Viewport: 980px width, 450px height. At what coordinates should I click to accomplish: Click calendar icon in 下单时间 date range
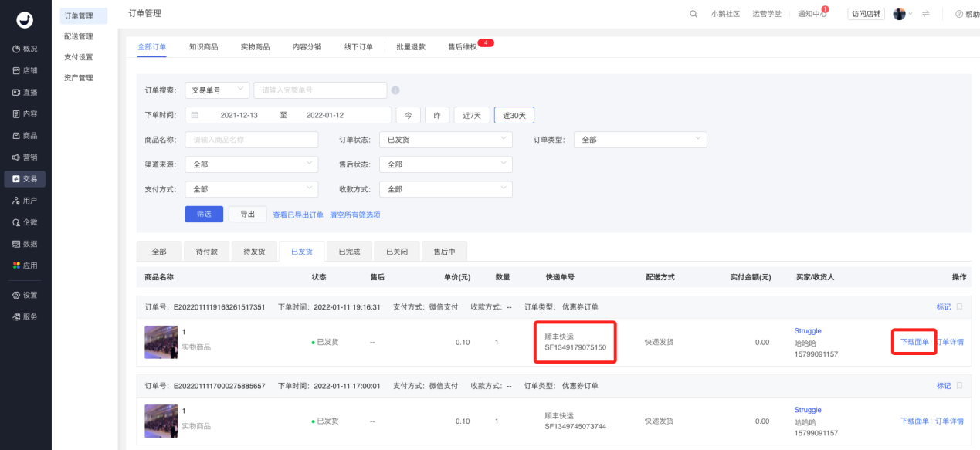[x=195, y=115]
